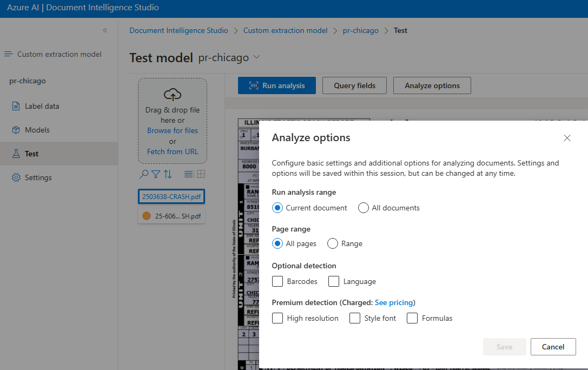Click the search magnifier icon above file list
The height and width of the screenshot is (370, 588).
tap(144, 174)
